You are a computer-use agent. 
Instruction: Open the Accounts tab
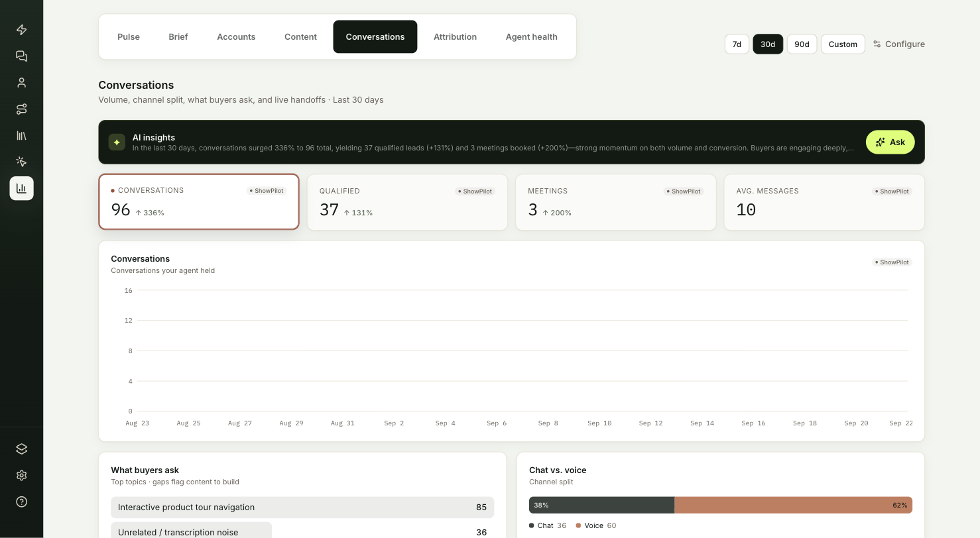[x=236, y=36]
